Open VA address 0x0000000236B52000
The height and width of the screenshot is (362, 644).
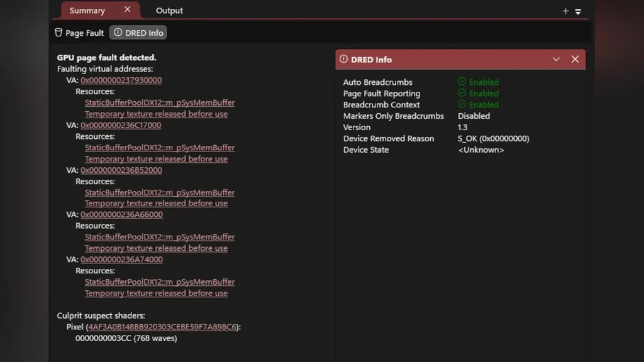tap(121, 170)
